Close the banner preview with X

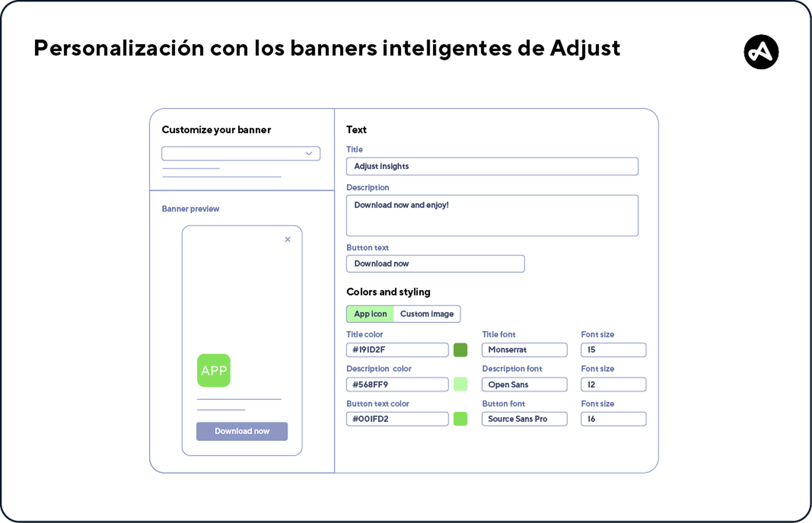(288, 239)
